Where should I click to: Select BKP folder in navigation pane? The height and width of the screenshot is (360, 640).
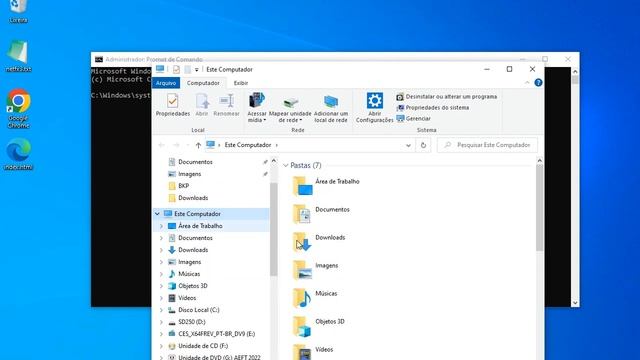[x=178, y=186]
